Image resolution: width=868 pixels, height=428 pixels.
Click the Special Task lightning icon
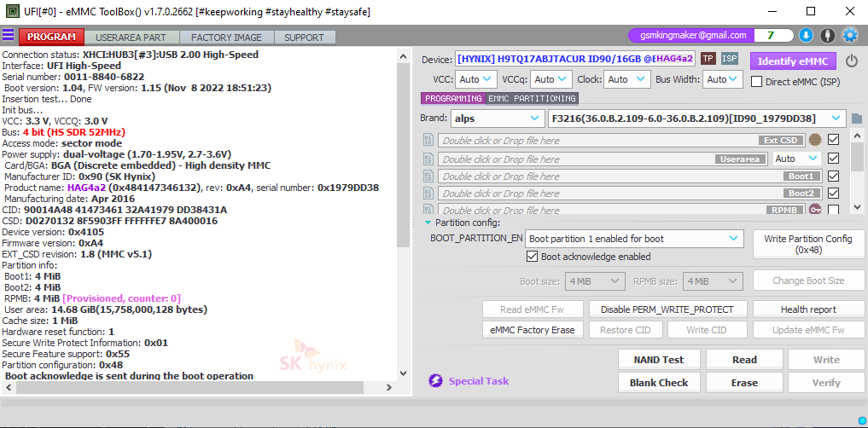435,381
